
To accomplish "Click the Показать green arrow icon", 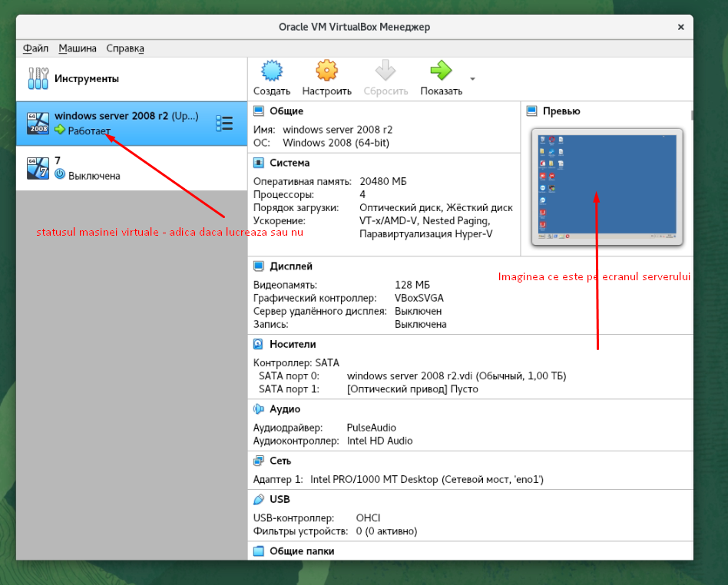I will coord(441,71).
